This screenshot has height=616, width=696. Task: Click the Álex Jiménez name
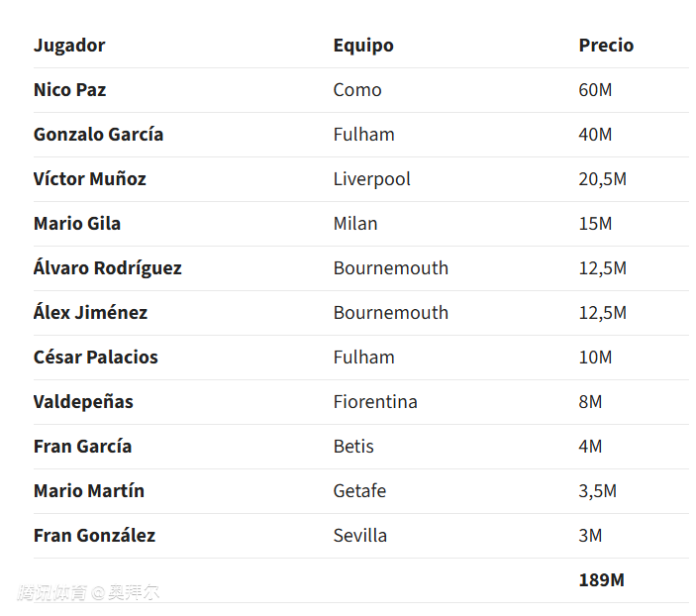pyautogui.click(x=90, y=312)
